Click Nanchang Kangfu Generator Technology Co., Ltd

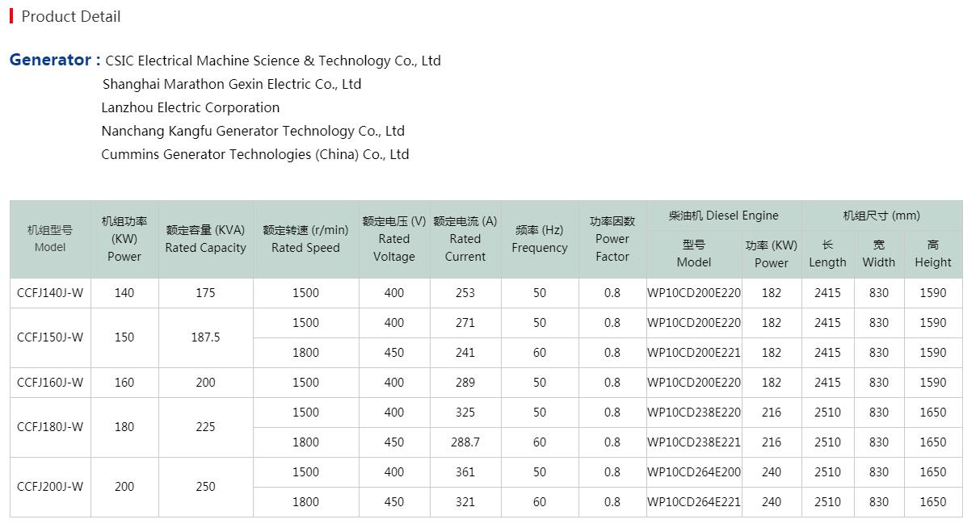tap(253, 131)
